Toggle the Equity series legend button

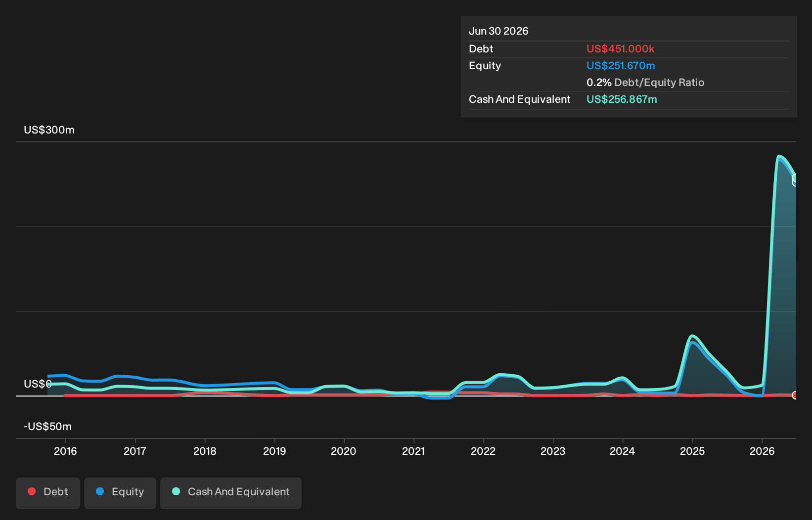coord(120,493)
